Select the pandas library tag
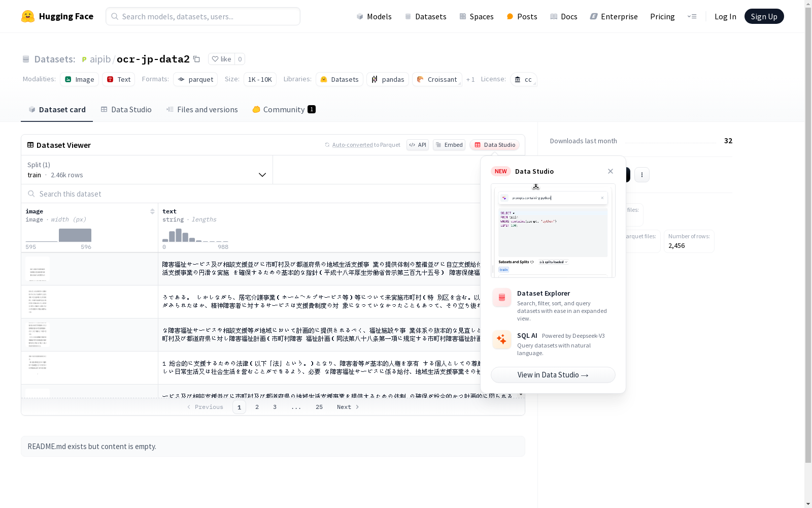 [x=388, y=79]
